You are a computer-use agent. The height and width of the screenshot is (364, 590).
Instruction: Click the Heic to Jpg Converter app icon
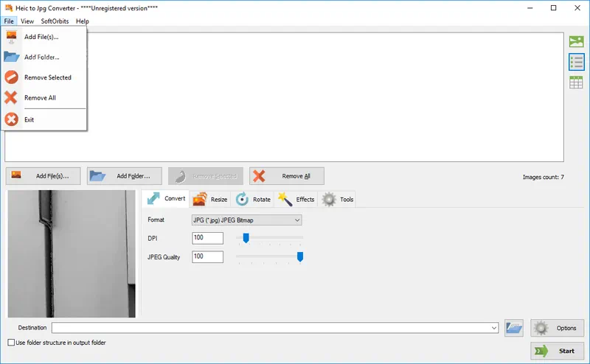click(x=9, y=7)
